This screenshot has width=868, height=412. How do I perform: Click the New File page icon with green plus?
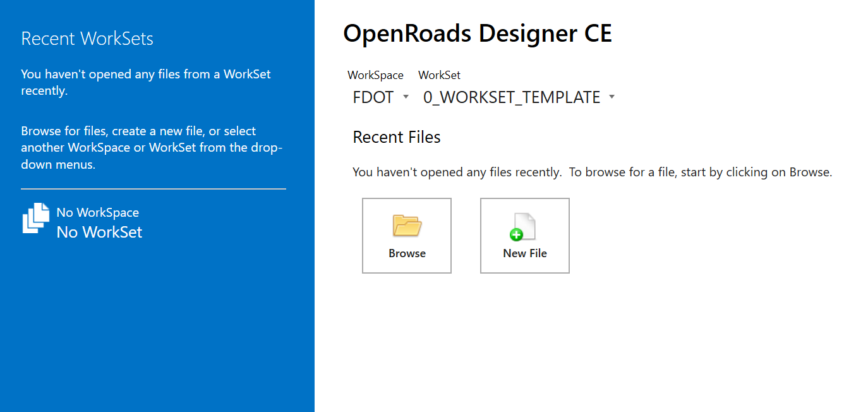[x=524, y=227]
